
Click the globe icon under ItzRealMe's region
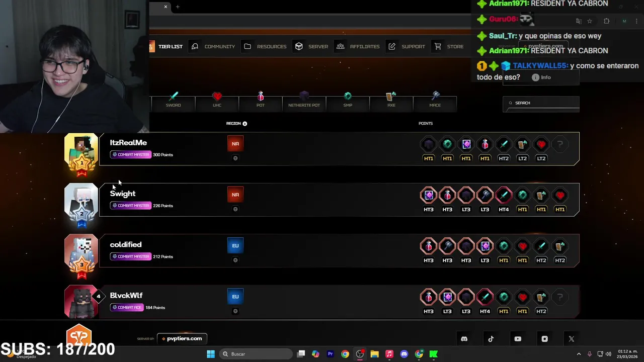235,158
